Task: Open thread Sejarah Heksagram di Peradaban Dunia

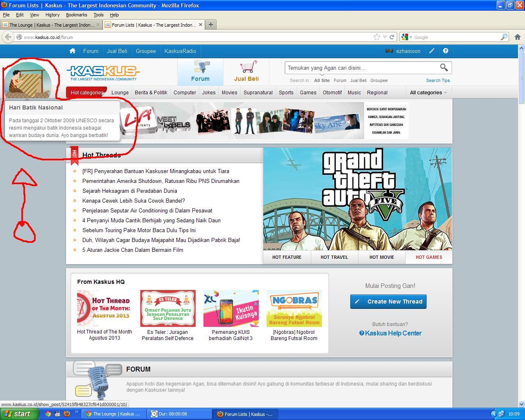Action: click(130, 191)
